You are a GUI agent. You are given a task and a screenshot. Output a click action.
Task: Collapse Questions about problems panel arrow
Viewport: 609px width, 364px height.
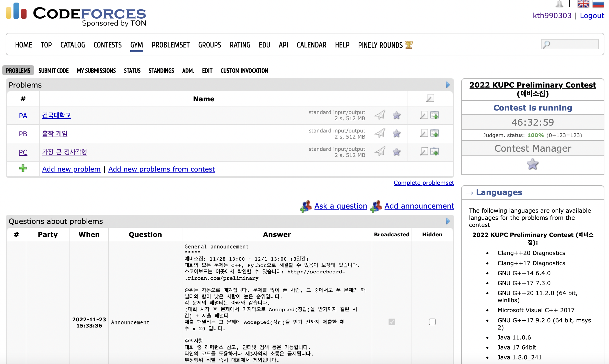(448, 221)
